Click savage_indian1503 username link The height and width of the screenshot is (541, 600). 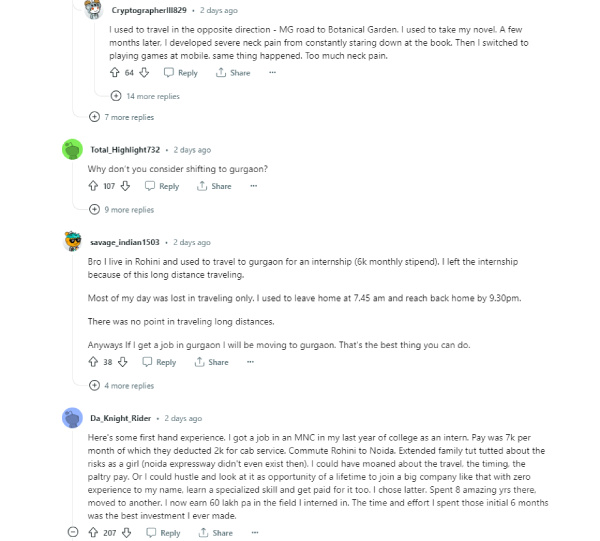click(x=124, y=242)
